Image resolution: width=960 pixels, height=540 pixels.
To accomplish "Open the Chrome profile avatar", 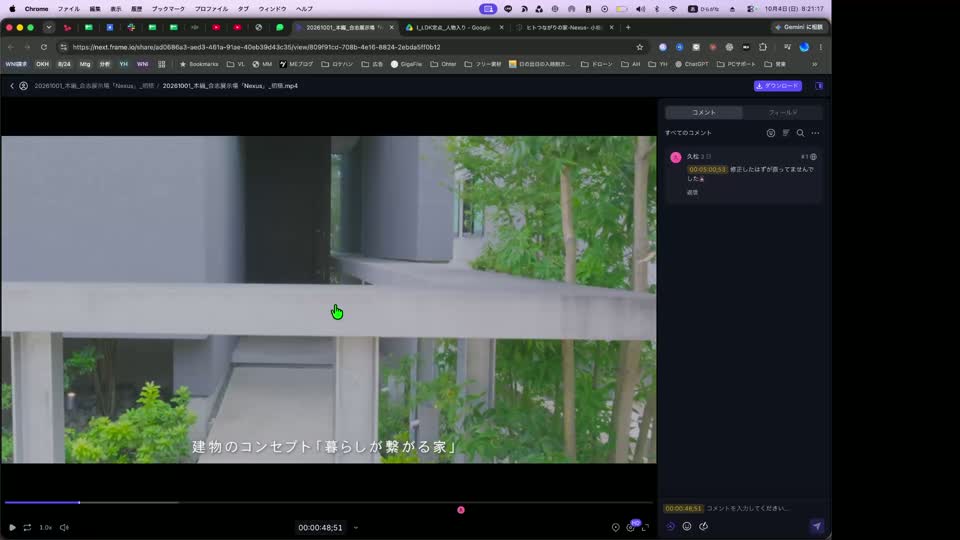I will [804, 47].
